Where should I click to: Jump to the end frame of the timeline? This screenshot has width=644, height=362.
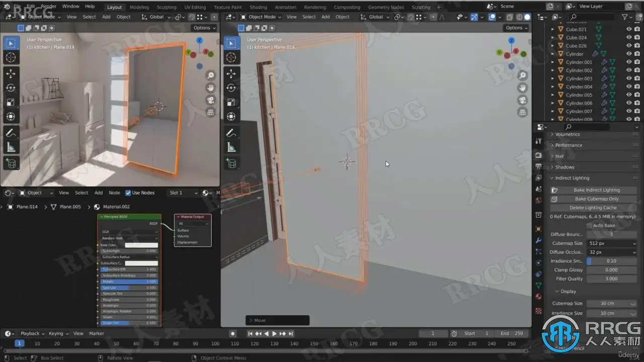[x=291, y=333]
